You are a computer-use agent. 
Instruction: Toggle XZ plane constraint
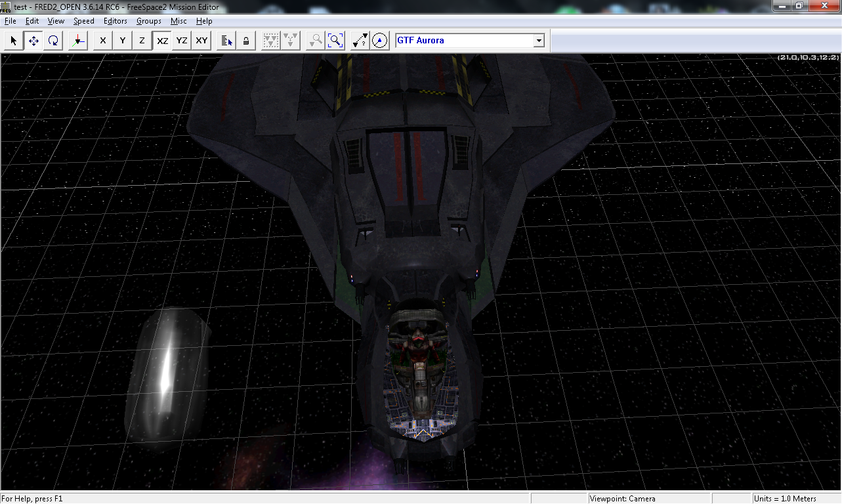click(162, 41)
